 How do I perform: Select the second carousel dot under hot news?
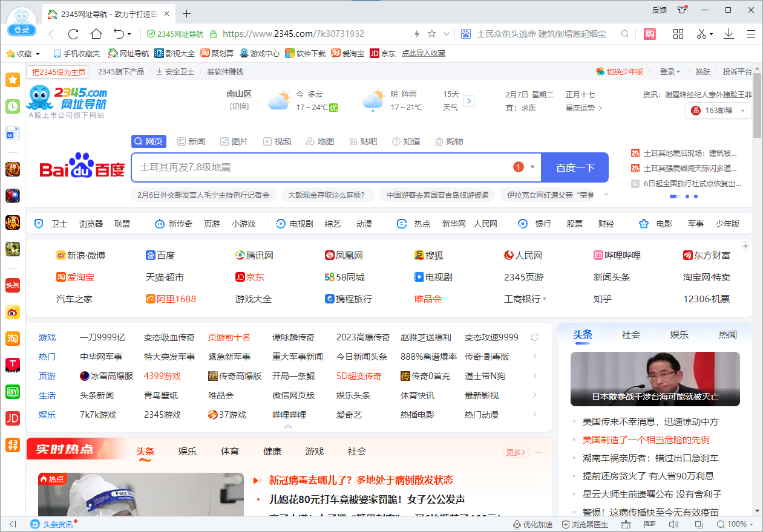pyautogui.click(x=687, y=196)
